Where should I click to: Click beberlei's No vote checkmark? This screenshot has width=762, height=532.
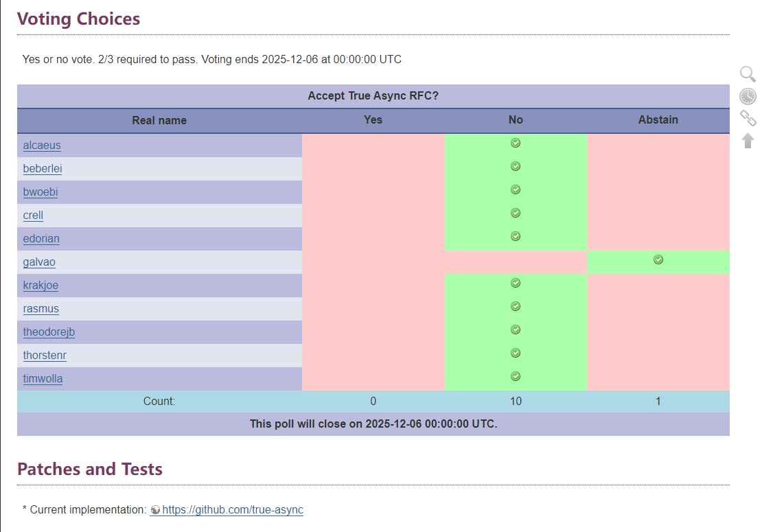tap(516, 166)
